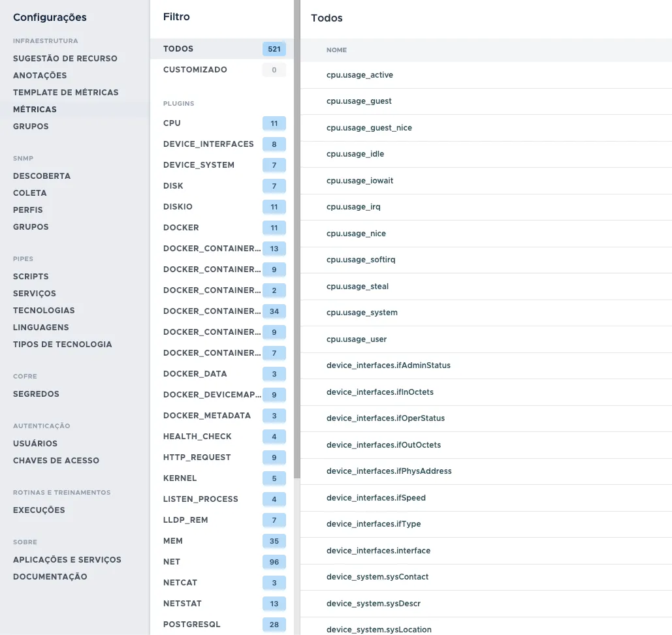Select the Customizado filter
Viewport: 672px width, 635px height.
tap(222, 70)
